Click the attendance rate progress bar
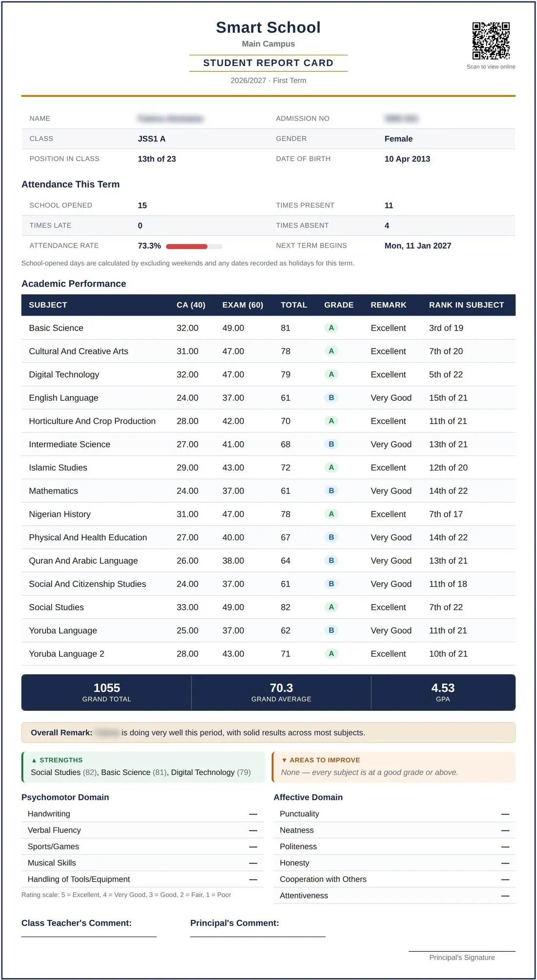This screenshot has width=537, height=980. [x=194, y=246]
